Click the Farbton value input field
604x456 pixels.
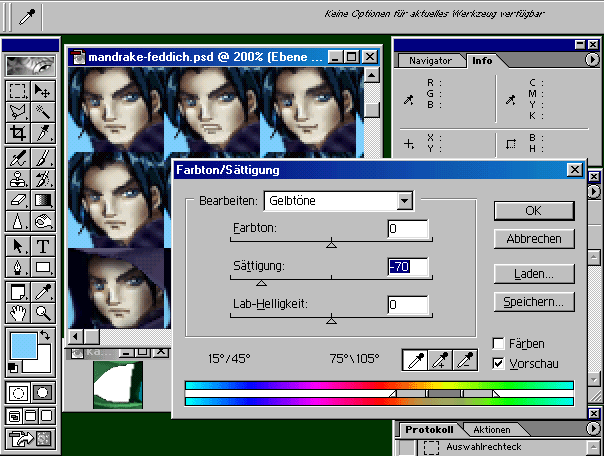(x=408, y=229)
